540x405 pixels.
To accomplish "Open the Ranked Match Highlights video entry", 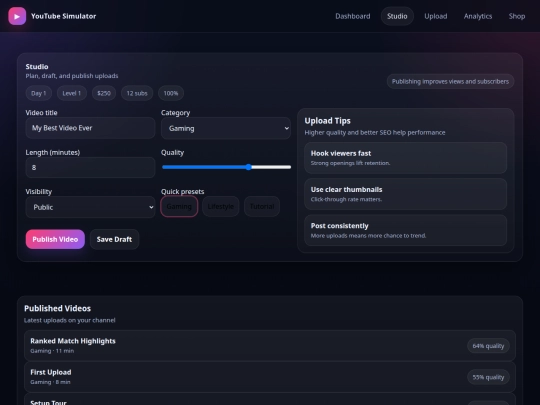I will [x=270, y=345].
